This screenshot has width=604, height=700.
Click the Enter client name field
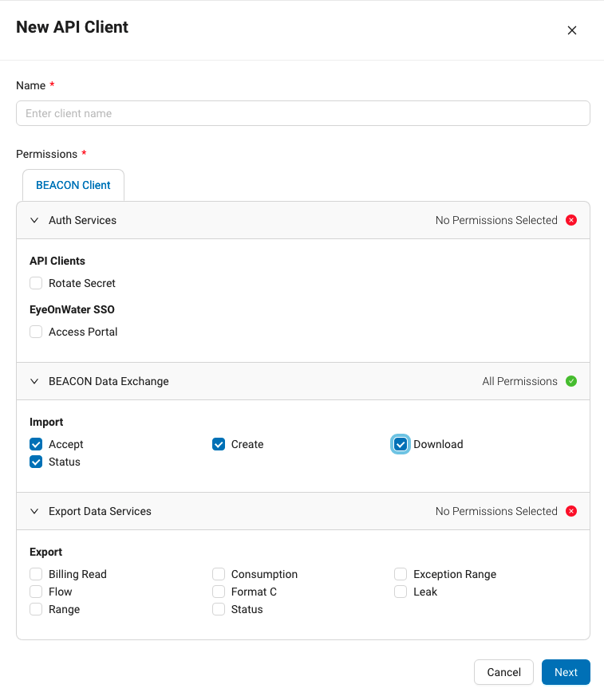[302, 113]
